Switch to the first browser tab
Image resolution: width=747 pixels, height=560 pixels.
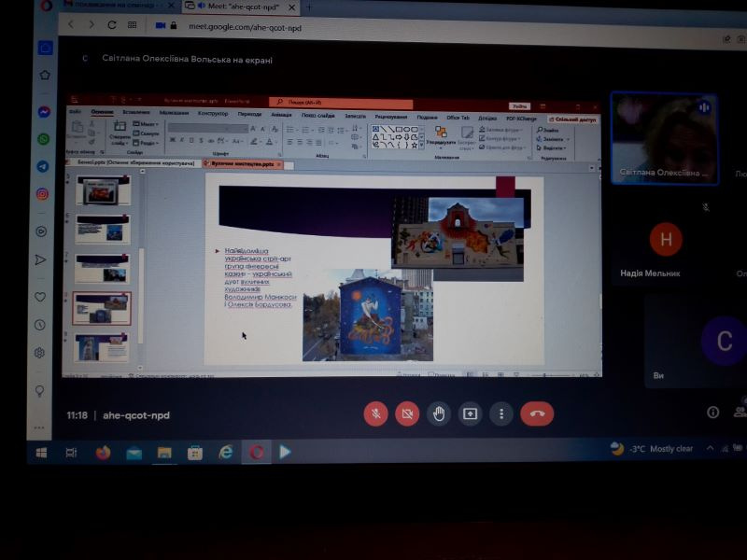(x=120, y=6)
